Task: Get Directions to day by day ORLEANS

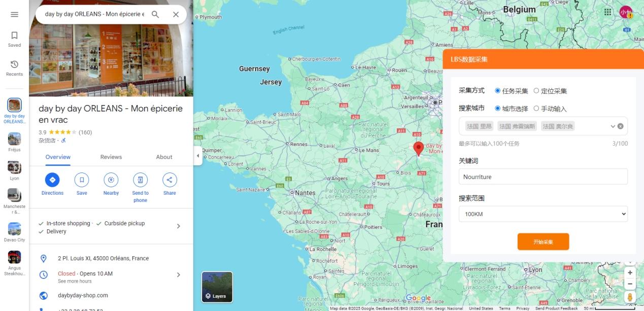Action: point(52,180)
